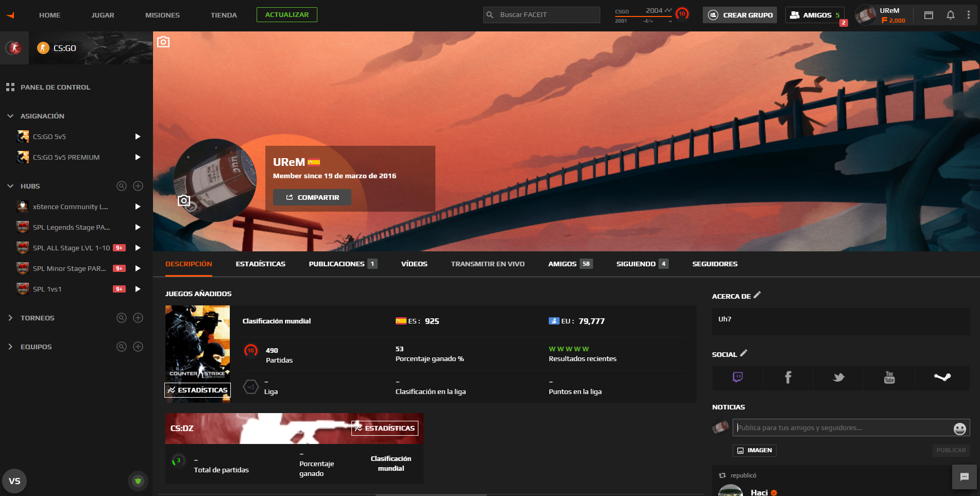Click the change cover photo camera icon

tap(163, 42)
